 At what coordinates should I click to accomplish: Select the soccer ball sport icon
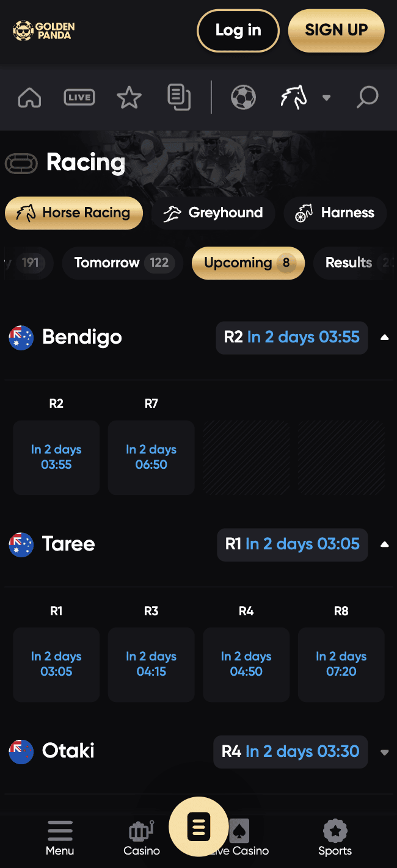pos(243,98)
